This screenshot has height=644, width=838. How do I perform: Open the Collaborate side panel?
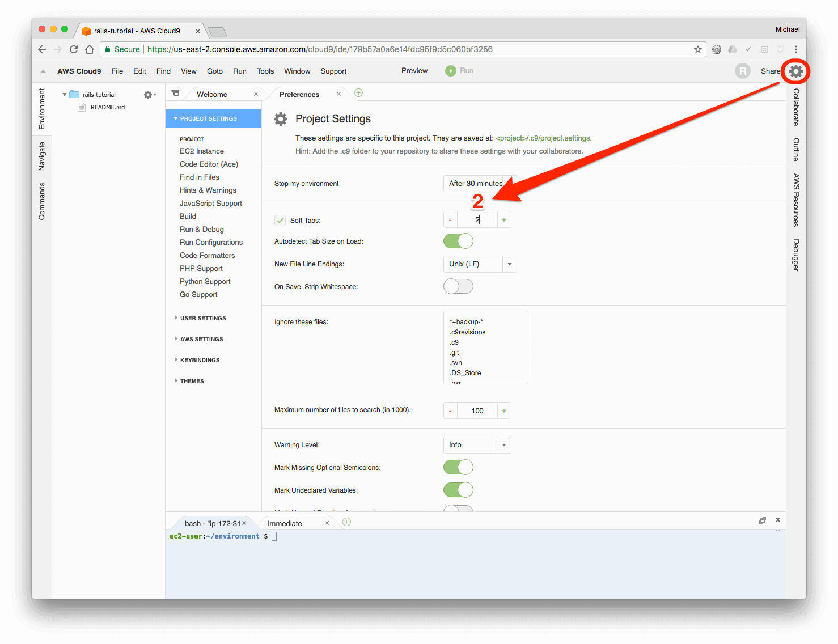796,107
